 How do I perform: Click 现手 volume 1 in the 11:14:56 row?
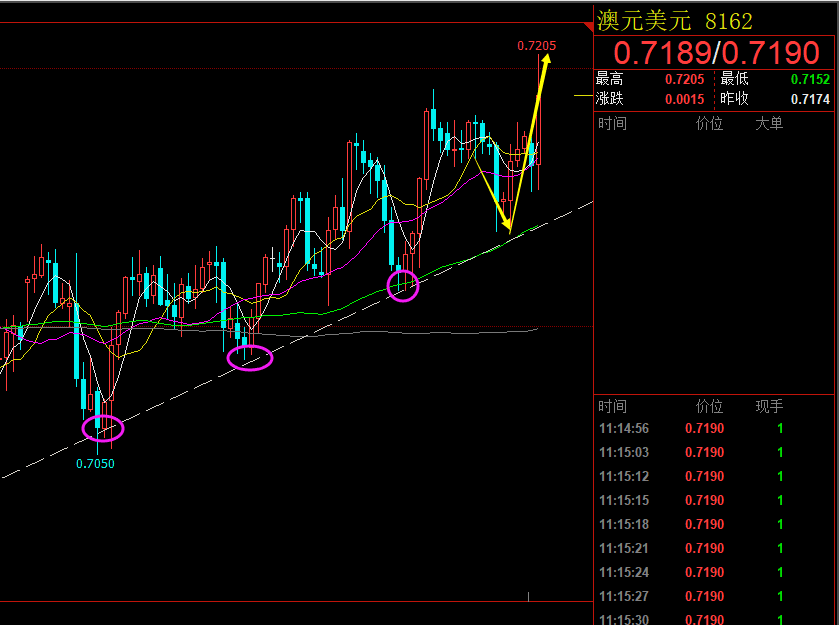pyautogui.click(x=780, y=429)
